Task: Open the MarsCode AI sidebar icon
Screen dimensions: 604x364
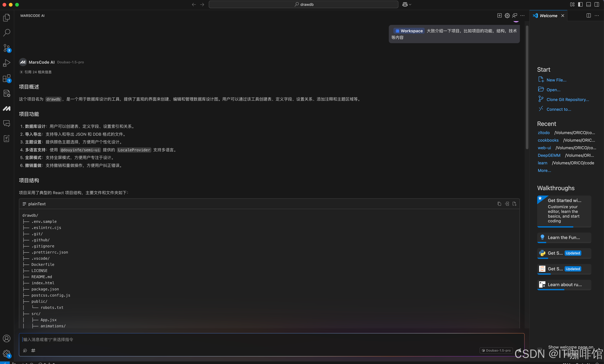Action: pyautogui.click(x=7, y=108)
